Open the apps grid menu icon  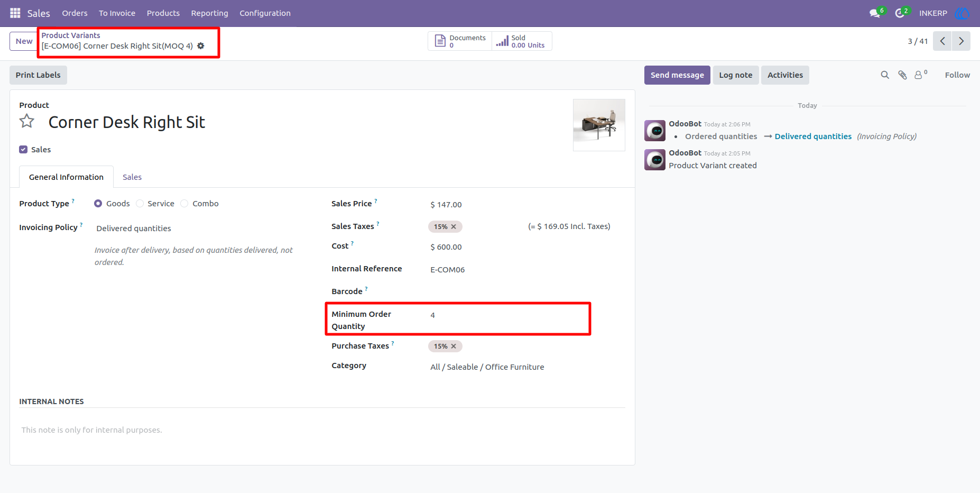15,13
